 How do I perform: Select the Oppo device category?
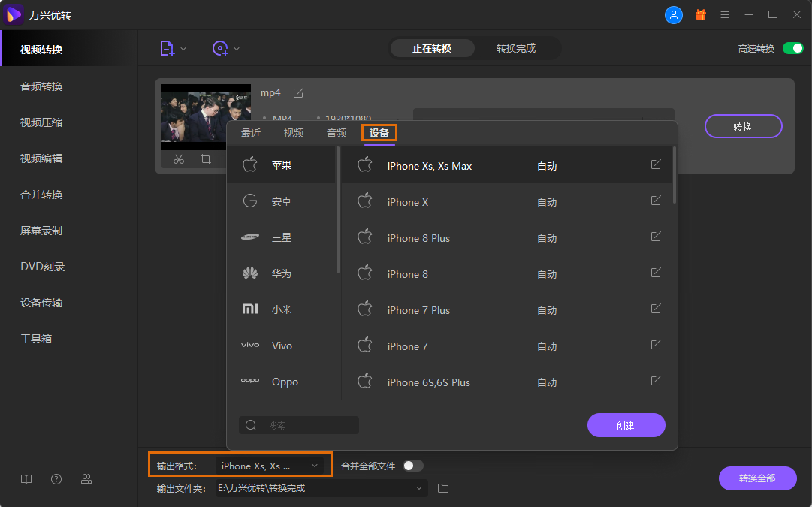[281, 382]
